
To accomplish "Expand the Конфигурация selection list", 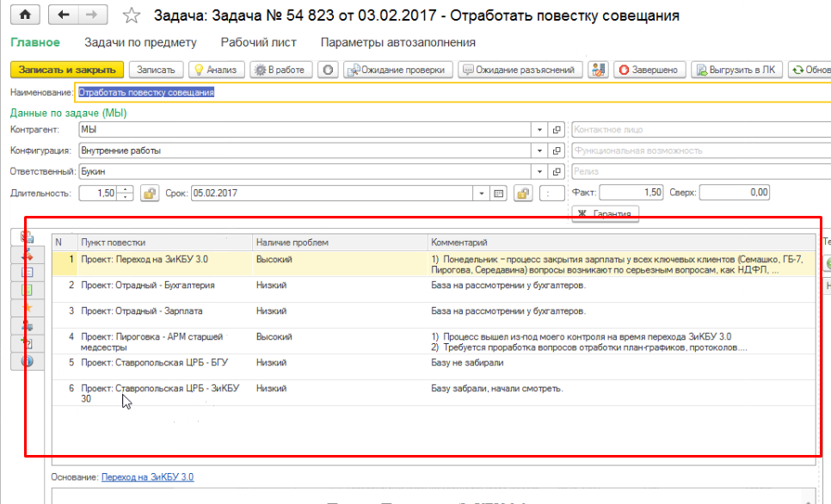I will pyautogui.click(x=539, y=151).
